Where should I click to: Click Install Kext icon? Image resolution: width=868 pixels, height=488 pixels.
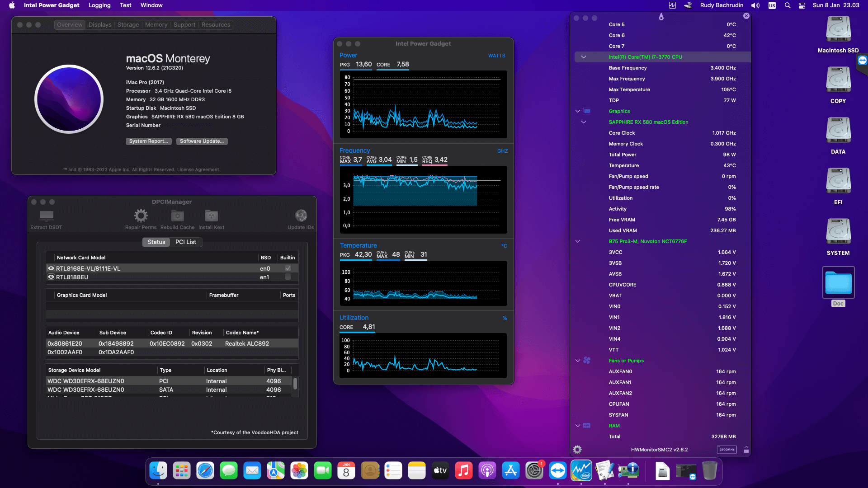(x=211, y=216)
